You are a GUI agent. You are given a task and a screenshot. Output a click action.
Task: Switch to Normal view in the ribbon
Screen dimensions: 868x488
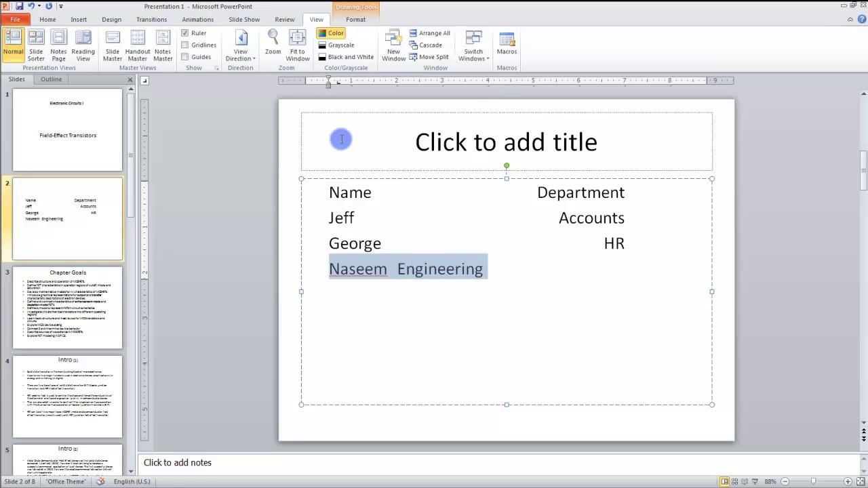tap(13, 45)
